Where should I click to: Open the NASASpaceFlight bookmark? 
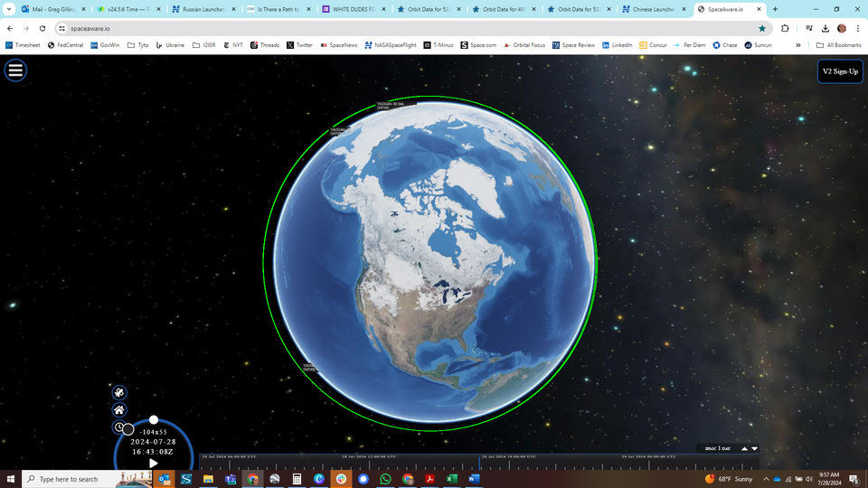tap(391, 45)
